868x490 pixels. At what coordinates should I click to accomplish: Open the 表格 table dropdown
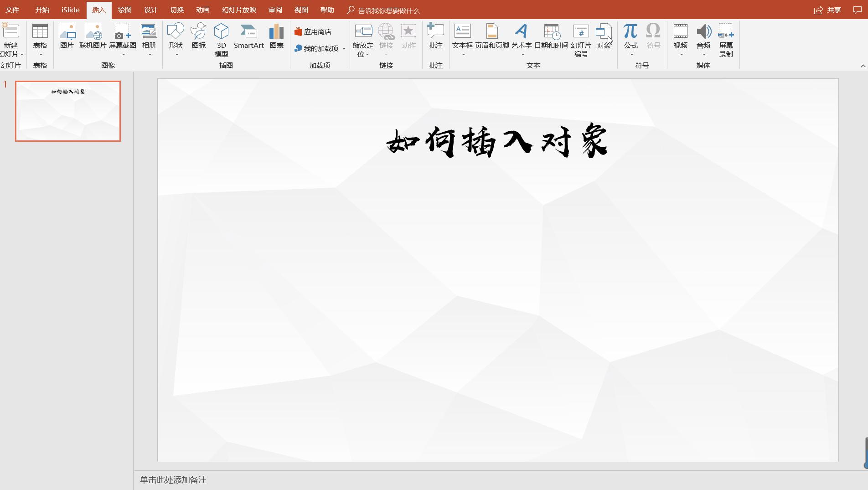coord(40,54)
